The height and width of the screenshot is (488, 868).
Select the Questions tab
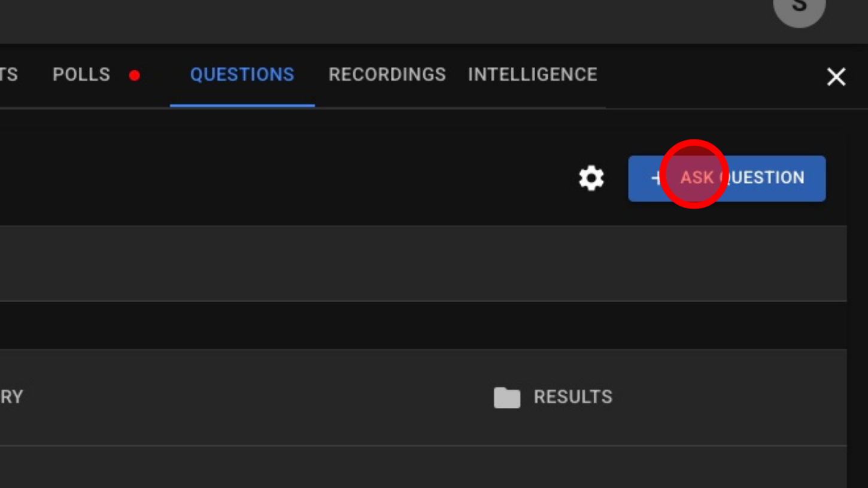[x=242, y=75]
